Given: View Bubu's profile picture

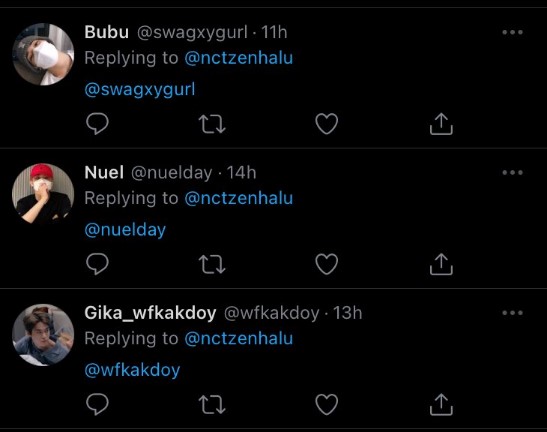Looking at the screenshot, I should tap(43, 54).
